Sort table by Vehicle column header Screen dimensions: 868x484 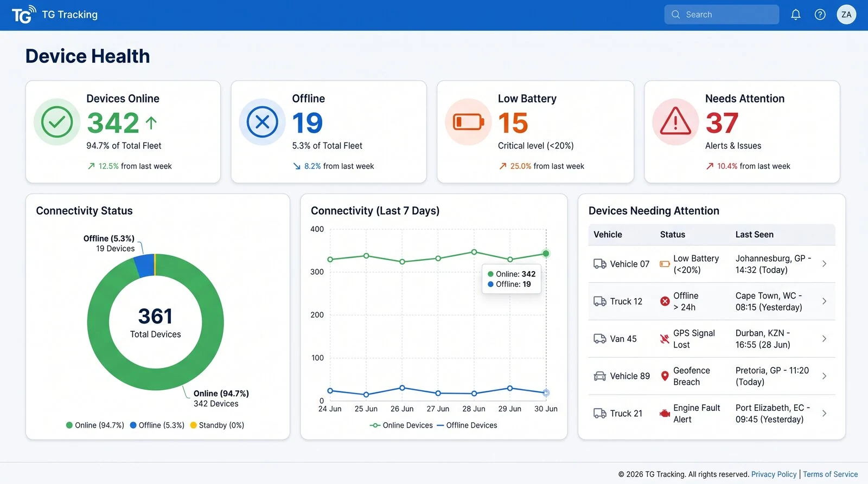tap(608, 235)
